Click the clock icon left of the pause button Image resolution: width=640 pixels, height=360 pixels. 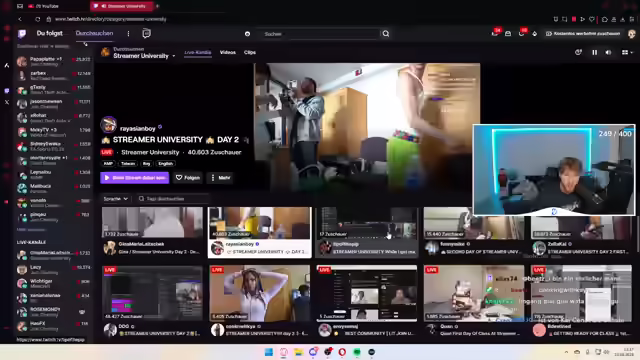pyautogui.click(x=578, y=52)
